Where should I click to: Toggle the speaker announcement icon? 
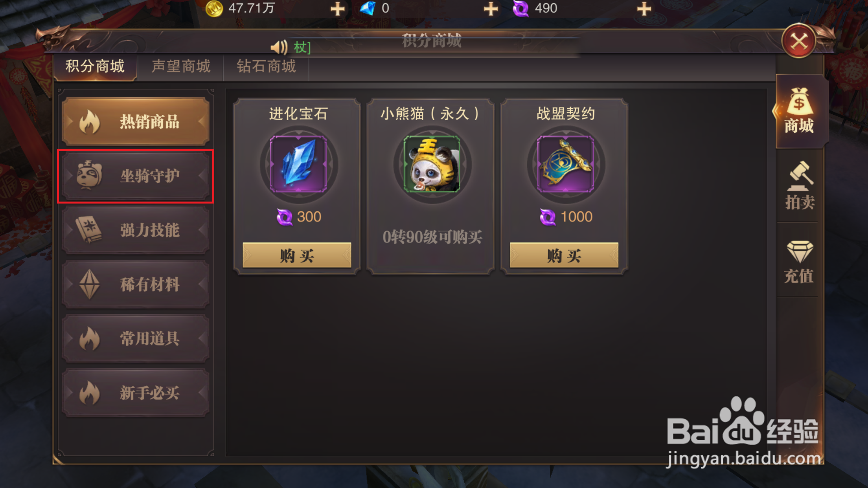[279, 47]
